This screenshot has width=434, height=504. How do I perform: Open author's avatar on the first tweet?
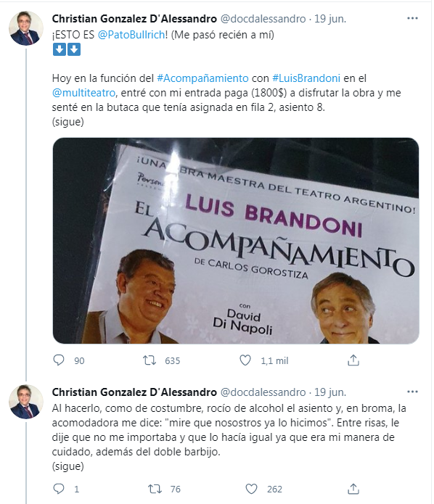[26, 28]
